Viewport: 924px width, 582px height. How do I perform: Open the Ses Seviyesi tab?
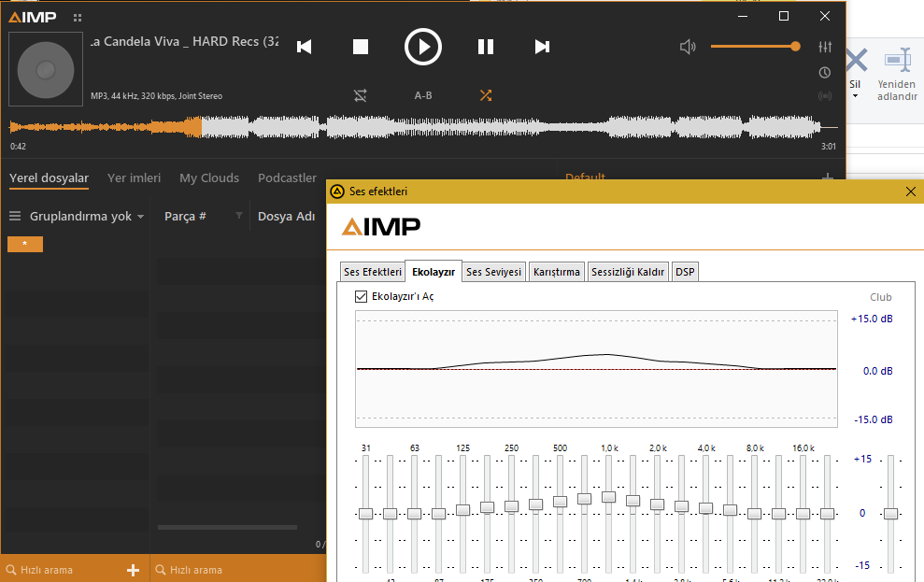[x=494, y=272]
